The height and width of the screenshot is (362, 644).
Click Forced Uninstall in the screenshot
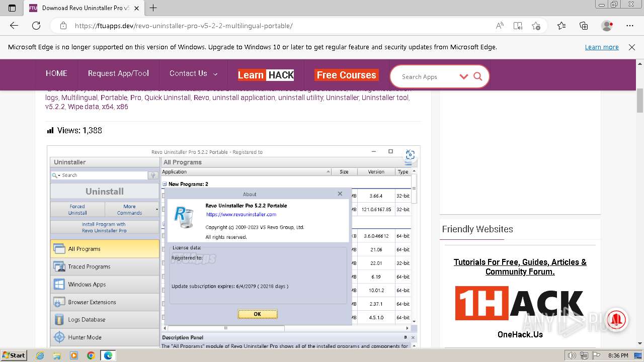(77, 210)
